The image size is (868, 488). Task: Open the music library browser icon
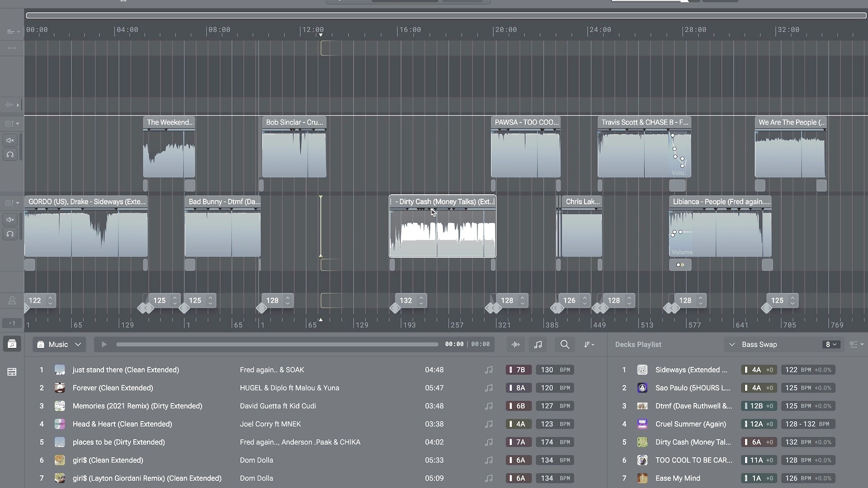click(x=12, y=344)
